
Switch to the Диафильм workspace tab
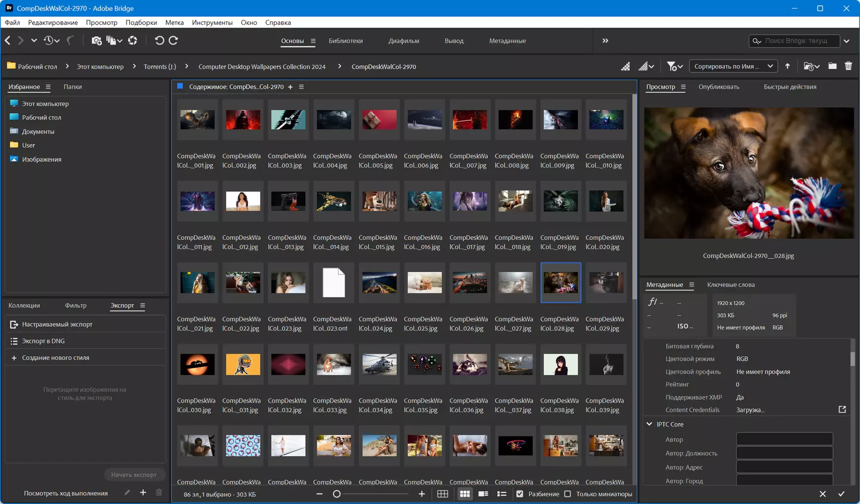[x=404, y=41]
